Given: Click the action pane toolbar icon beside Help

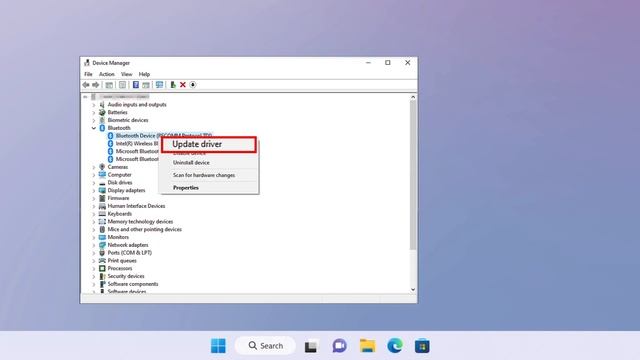Looking at the screenshot, I should click(146, 85).
